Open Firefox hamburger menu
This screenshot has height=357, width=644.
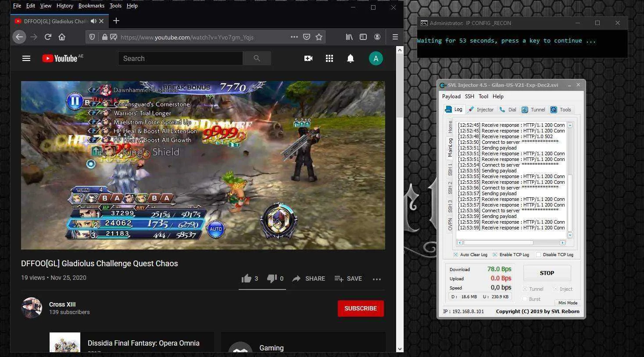pyautogui.click(x=395, y=37)
